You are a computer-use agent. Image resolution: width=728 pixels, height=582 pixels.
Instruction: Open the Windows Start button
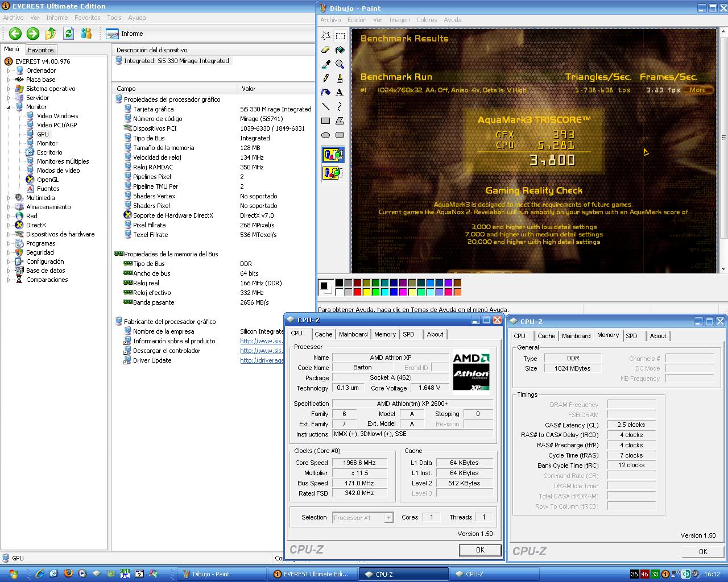coord(14,574)
